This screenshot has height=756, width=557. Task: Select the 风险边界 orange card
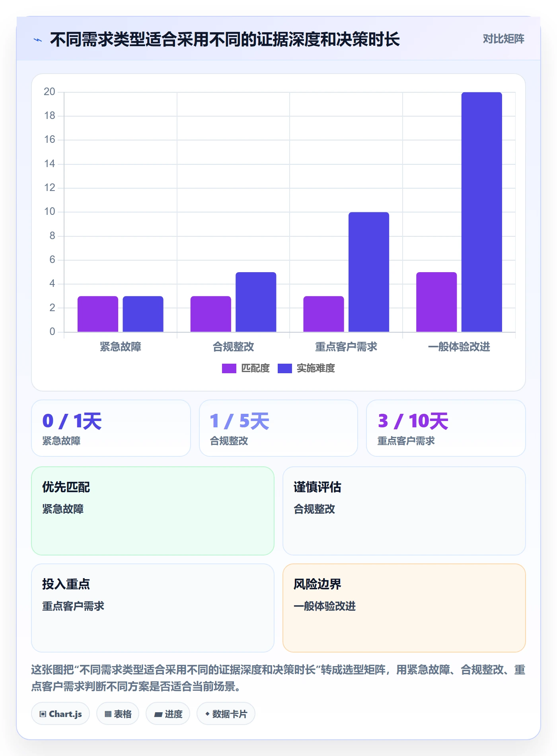click(x=404, y=608)
